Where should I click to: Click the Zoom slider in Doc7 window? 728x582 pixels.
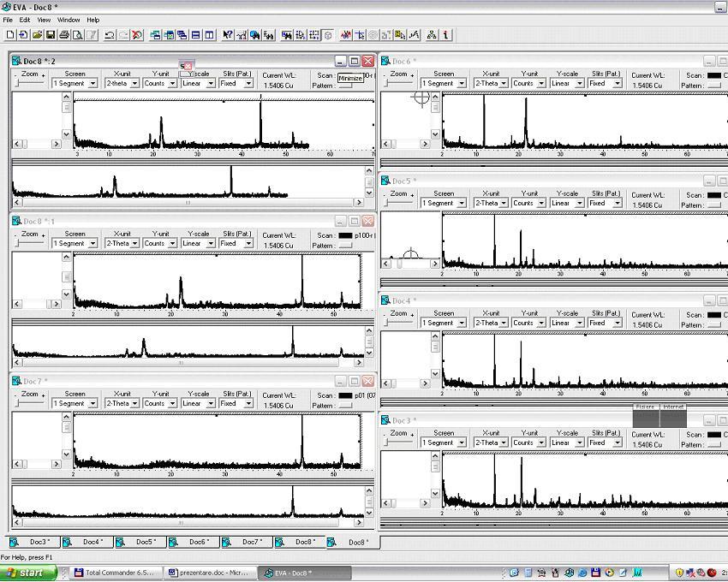30,404
